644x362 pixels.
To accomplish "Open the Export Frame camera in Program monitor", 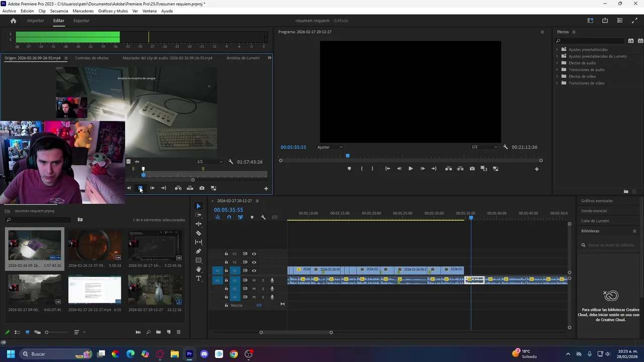I will pyautogui.click(x=472, y=168).
